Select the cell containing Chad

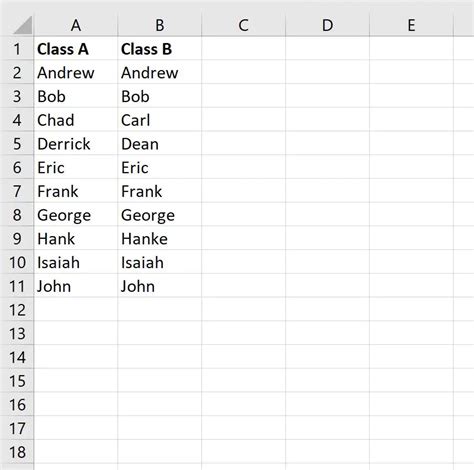76,120
